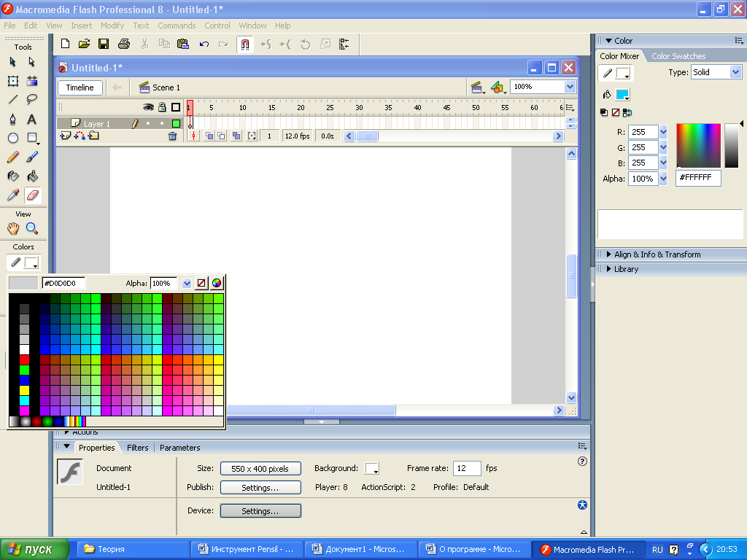Image resolution: width=747 pixels, height=560 pixels.
Task: Toggle Snap to Objects magnet button
Action: 245,44
